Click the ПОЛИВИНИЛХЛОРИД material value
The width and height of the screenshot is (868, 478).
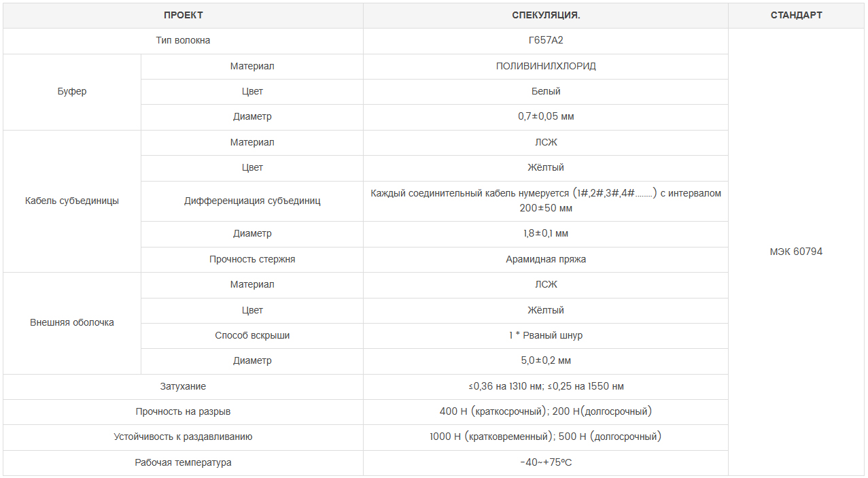(x=546, y=66)
